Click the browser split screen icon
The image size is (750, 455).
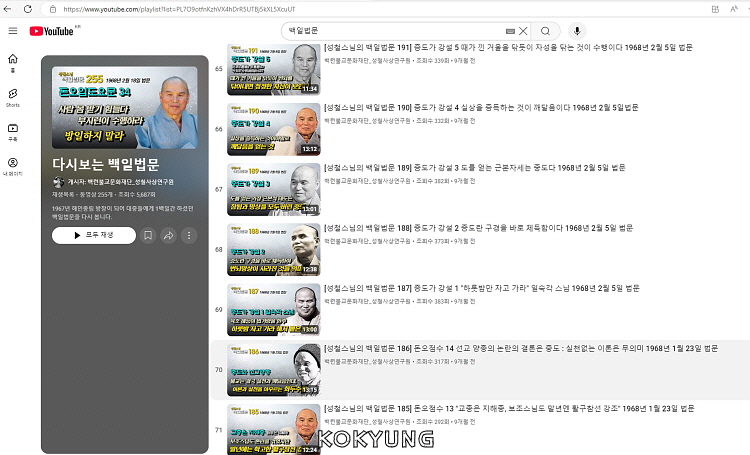point(716,9)
